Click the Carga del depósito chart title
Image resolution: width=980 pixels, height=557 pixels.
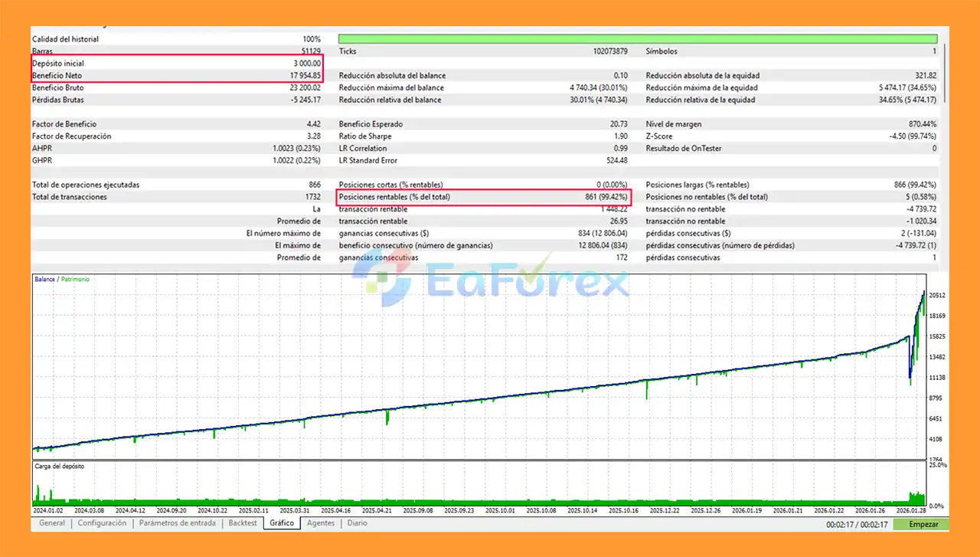pyautogui.click(x=60, y=466)
